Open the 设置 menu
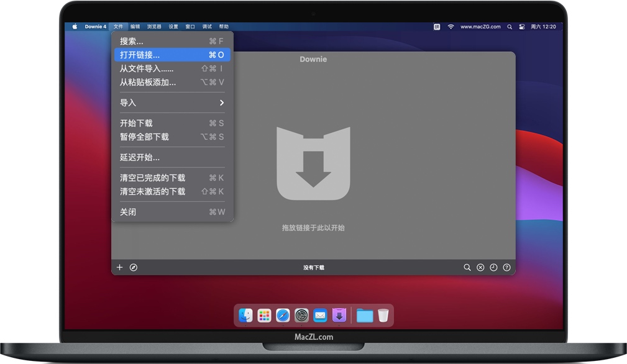This screenshot has width=627, height=364. 173,26
